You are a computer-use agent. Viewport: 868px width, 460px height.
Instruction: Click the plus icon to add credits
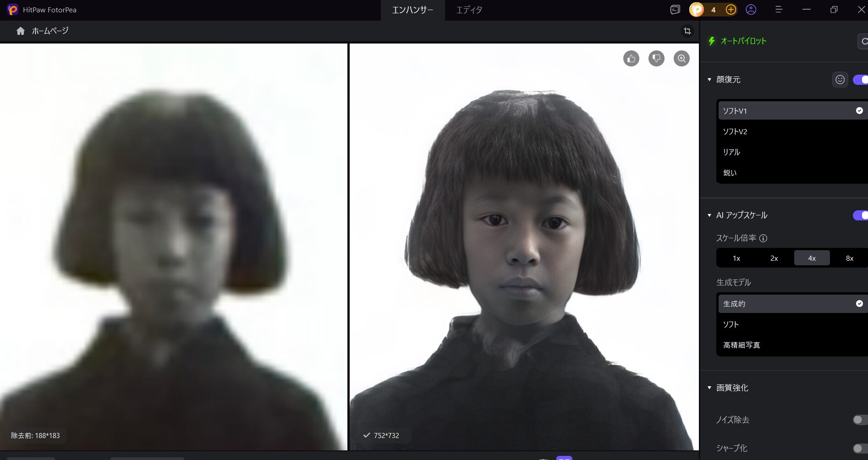pyautogui.click(x=731, y=10)
